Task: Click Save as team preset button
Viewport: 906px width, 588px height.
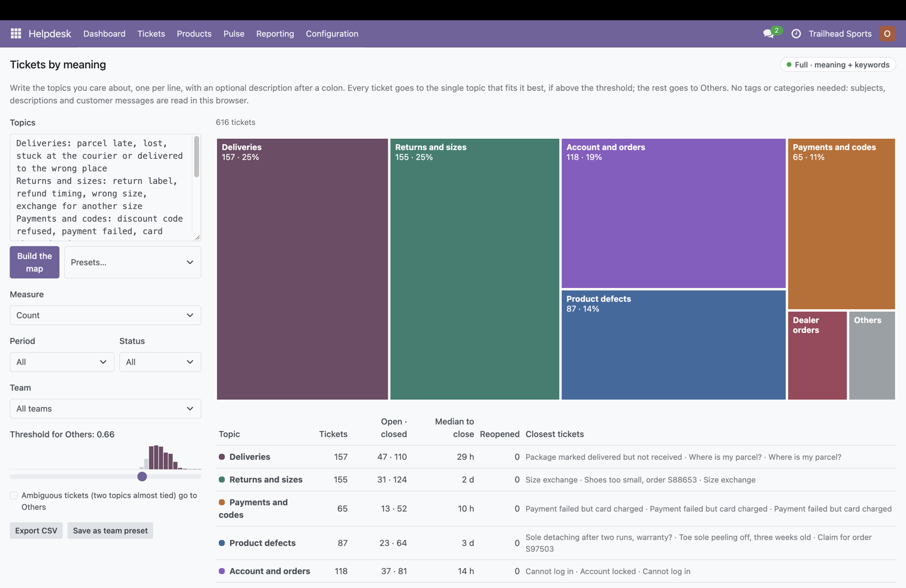Action: 110,531
